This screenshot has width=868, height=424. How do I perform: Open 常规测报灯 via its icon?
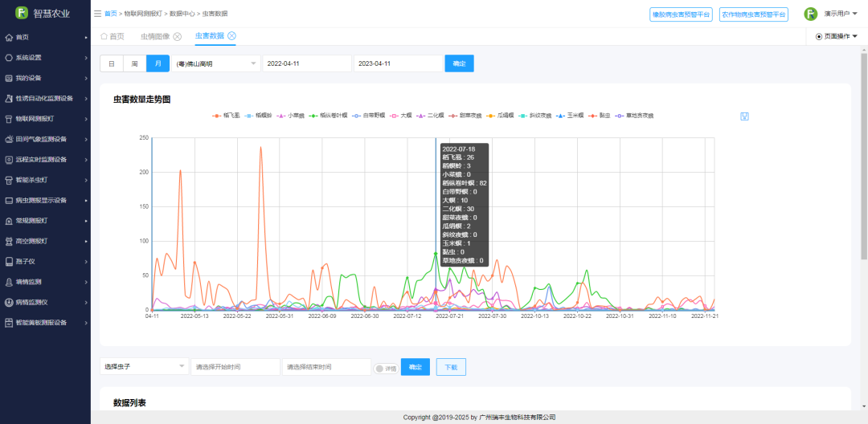(9, 221)
